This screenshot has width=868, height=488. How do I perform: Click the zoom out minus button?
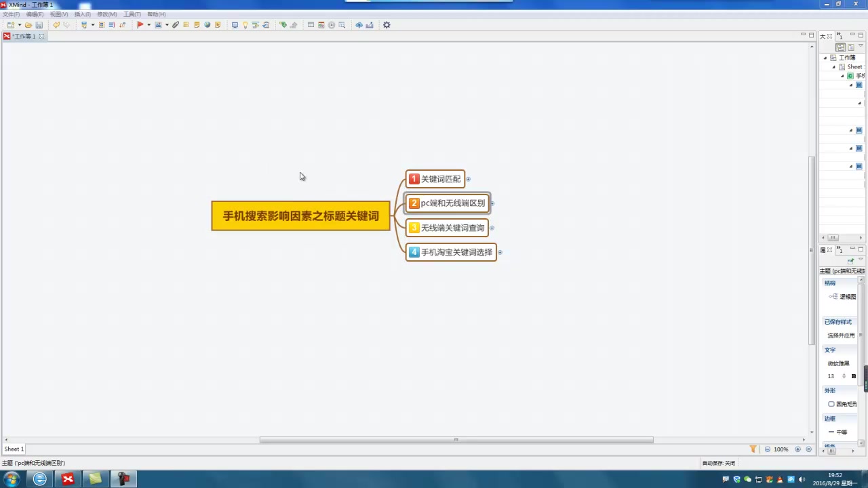pyautogui.click(x=768, y=449)
